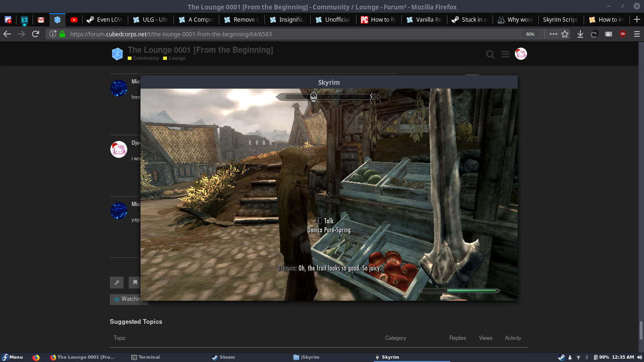Click the Firefox forward arrow button
The image size is (644, 362).
[21, 34]
